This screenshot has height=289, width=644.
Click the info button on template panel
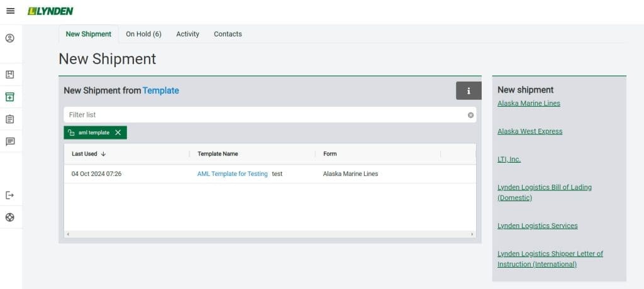tap(469, 90)
